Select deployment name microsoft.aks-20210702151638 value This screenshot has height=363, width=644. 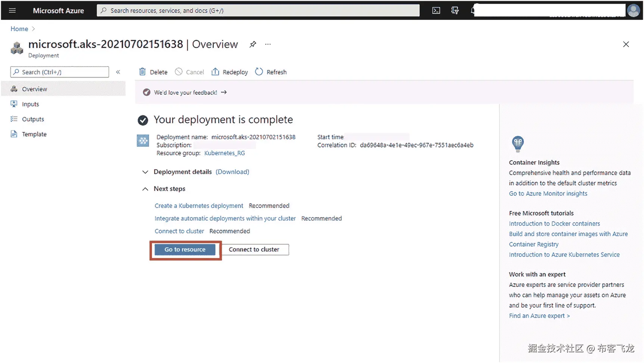click(253, 137)
